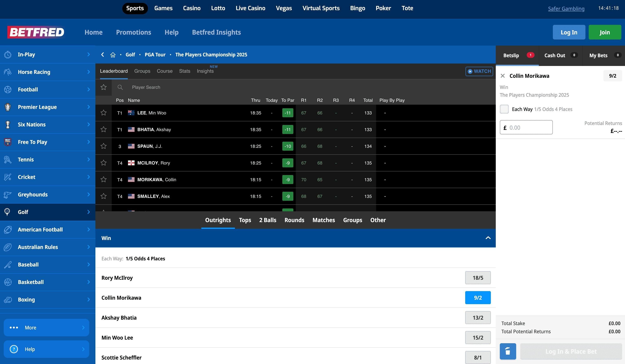
Task: Click the stake amount input field
Action: coord(526,127)
